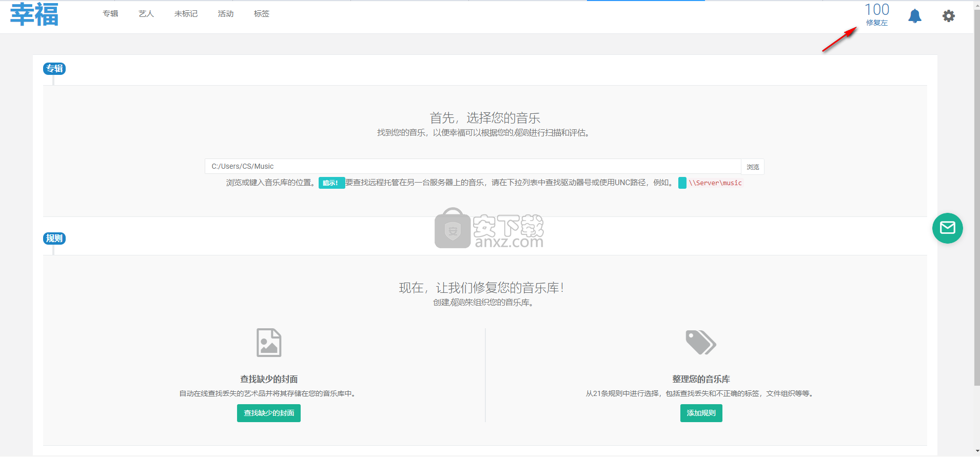Click the 规则 section badge
Screen dimensions: 980x457
pyautogui.click(x=54, y=238)
